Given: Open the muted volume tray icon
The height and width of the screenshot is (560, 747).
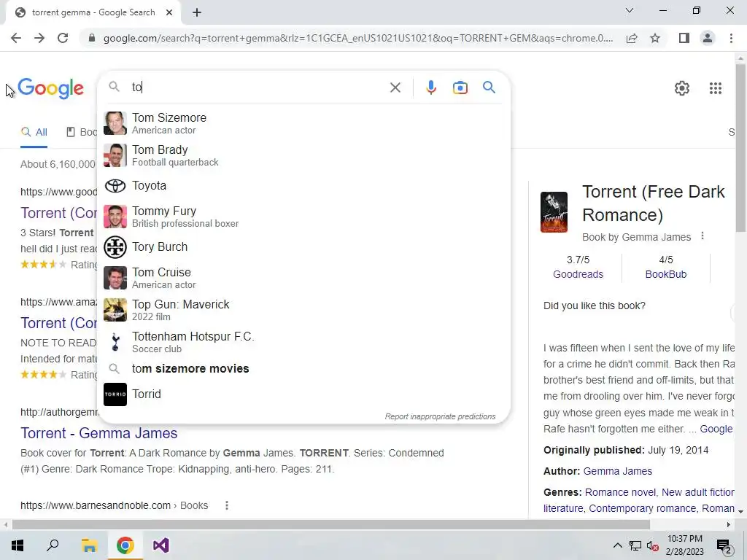Looking at the screenshot, I should click(x=652, y=546).
